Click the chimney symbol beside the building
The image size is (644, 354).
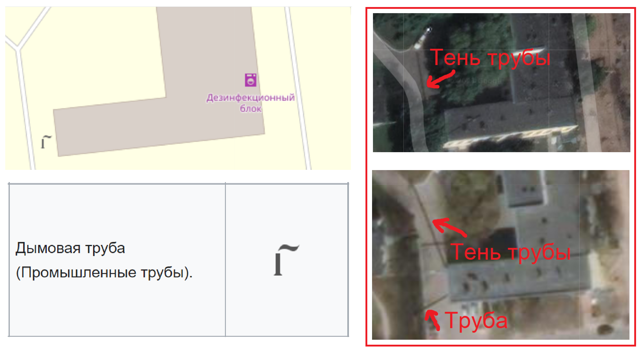pyautogui.click(x=46, y=142)
